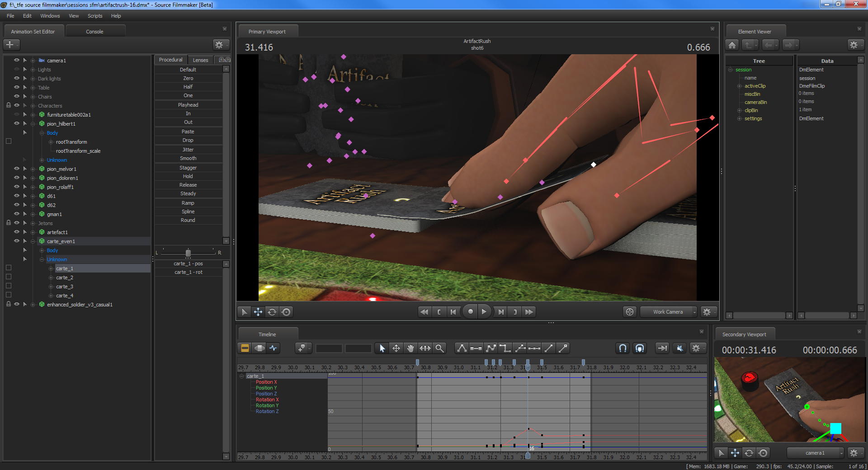The height and width of the screenshot is (470, 868).
Task: Toggle visibility of Table group
Action: pos(17,87)
